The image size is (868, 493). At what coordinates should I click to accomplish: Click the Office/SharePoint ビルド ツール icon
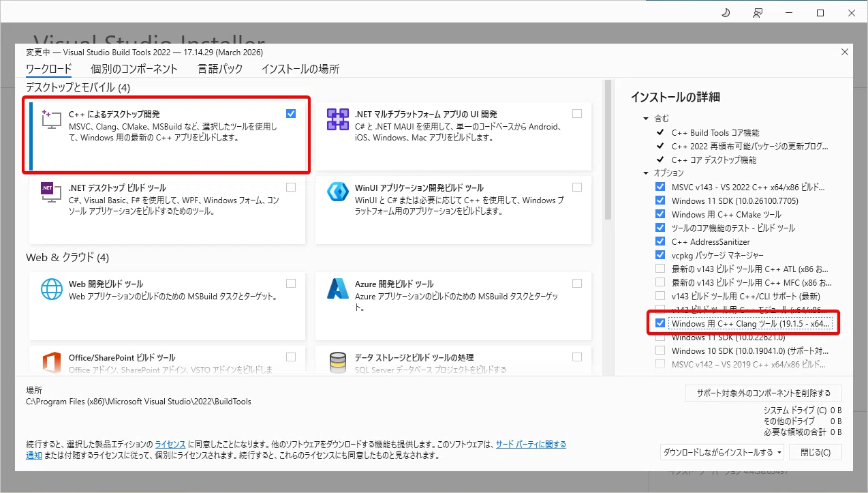[52, 363]
